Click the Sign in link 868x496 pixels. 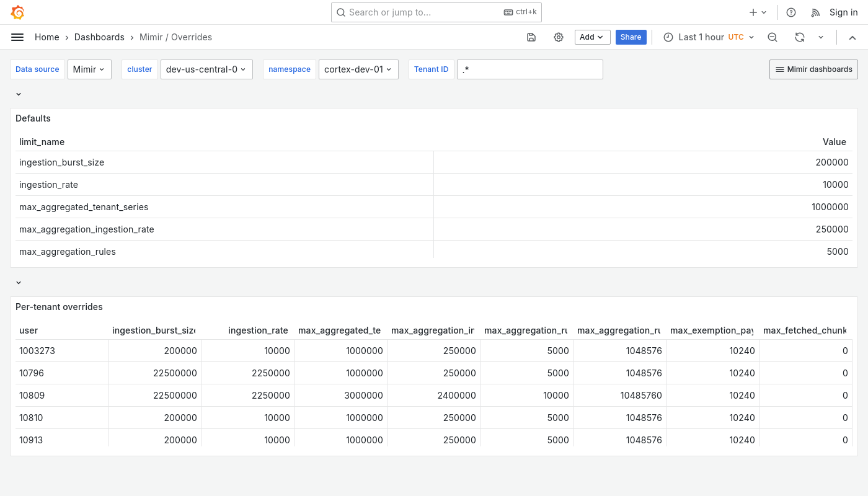[843, 12]
